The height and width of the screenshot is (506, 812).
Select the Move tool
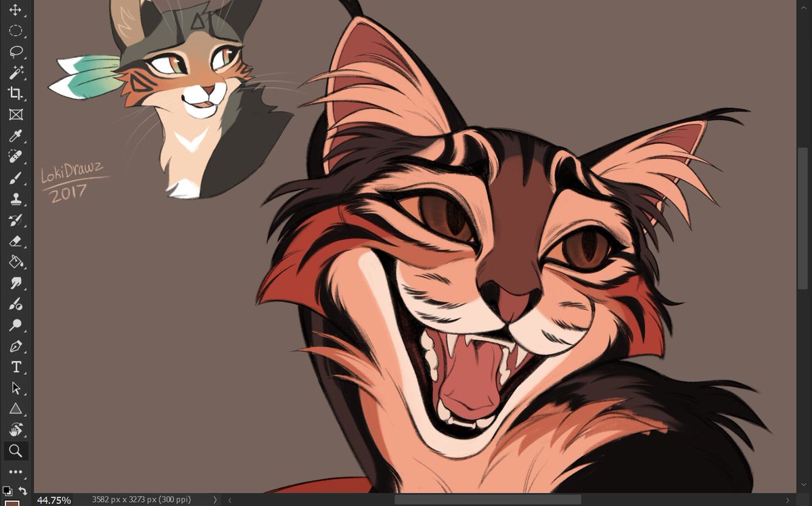15,10
